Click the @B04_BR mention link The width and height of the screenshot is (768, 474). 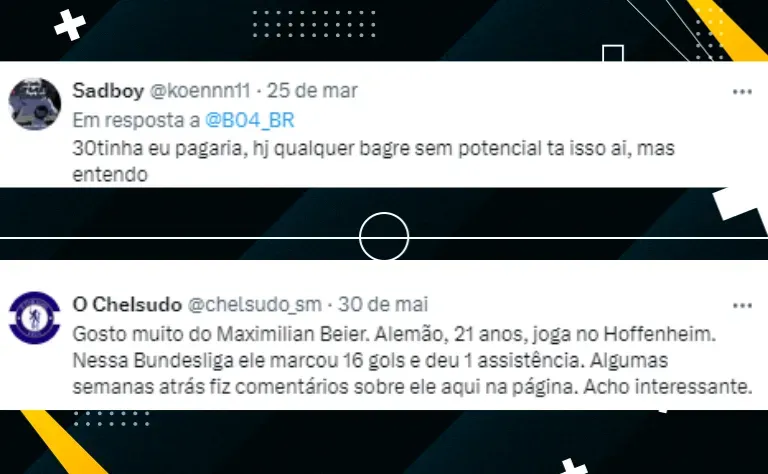[250, 120]
